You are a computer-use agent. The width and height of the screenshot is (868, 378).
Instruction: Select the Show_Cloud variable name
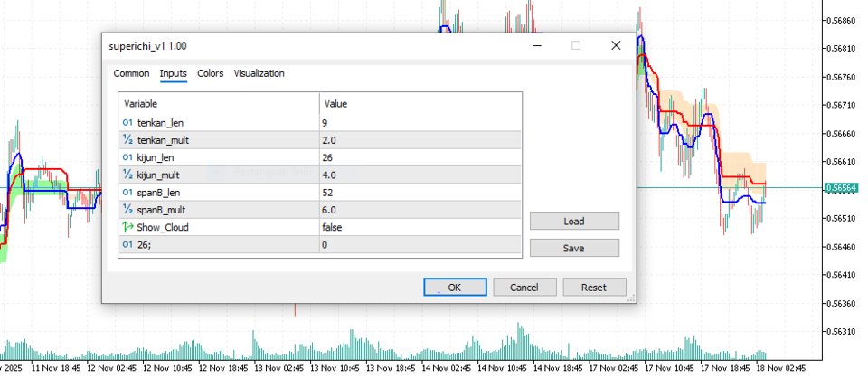pyautogui.click(x=163, y=227)
